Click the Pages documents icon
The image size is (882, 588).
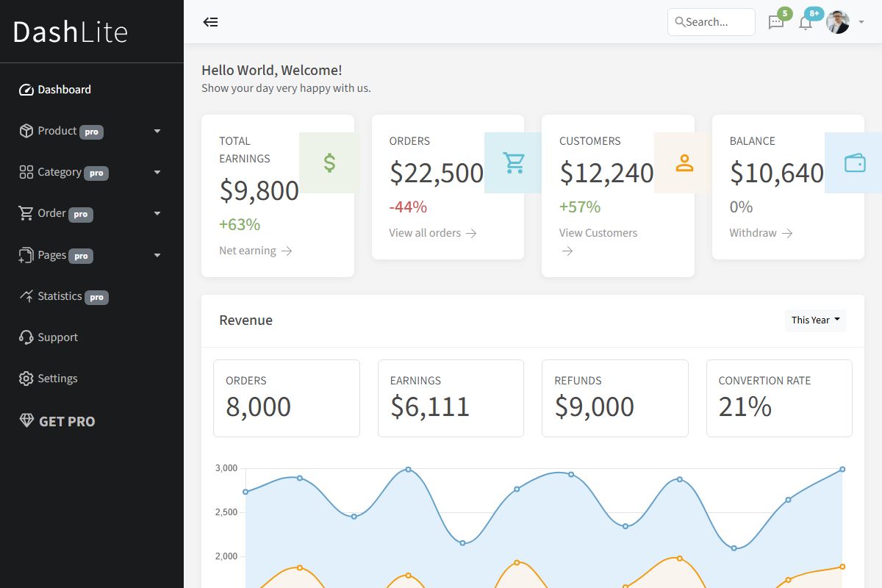point(26,255)
